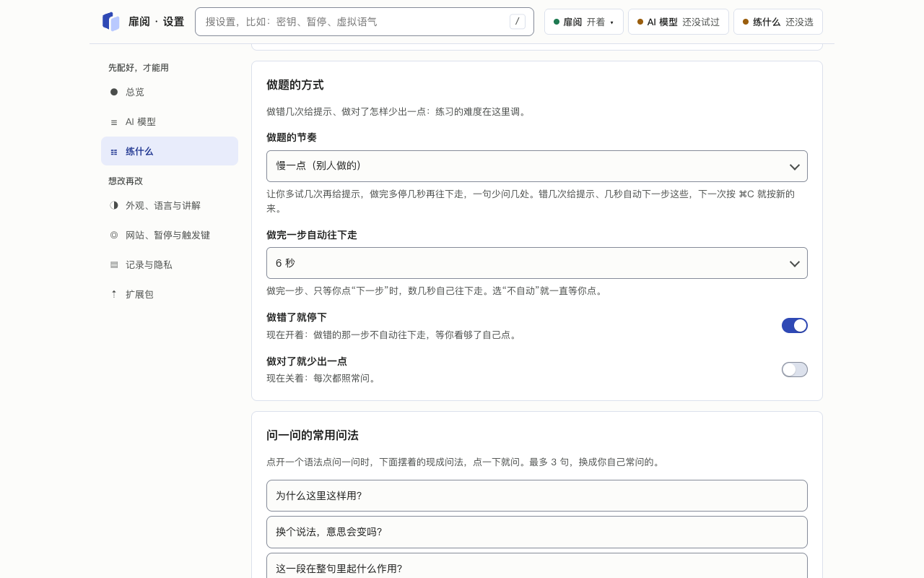Click the AI 模型 sidebar list icon
Screen dimensions: 924x578
[x=114, y=122]
